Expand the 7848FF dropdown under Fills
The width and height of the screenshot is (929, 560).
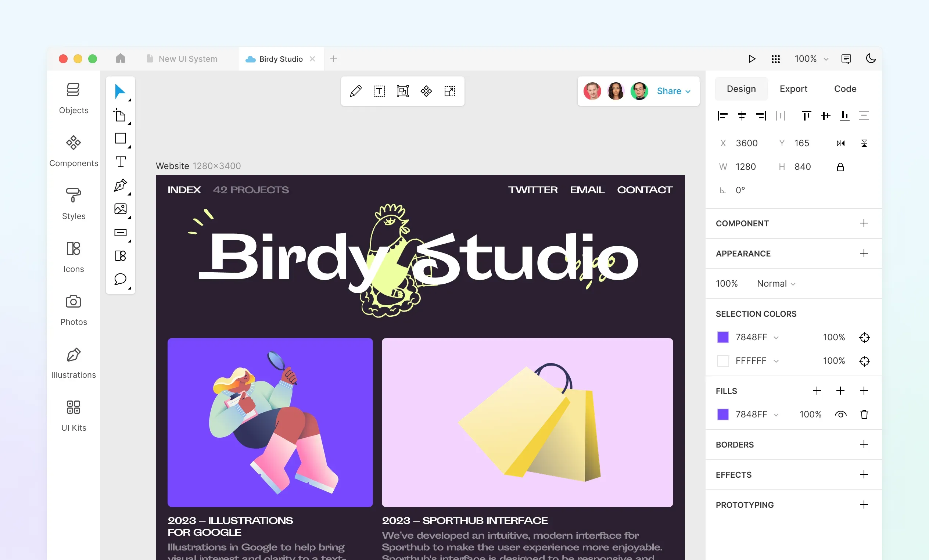[x=776, y=415]
